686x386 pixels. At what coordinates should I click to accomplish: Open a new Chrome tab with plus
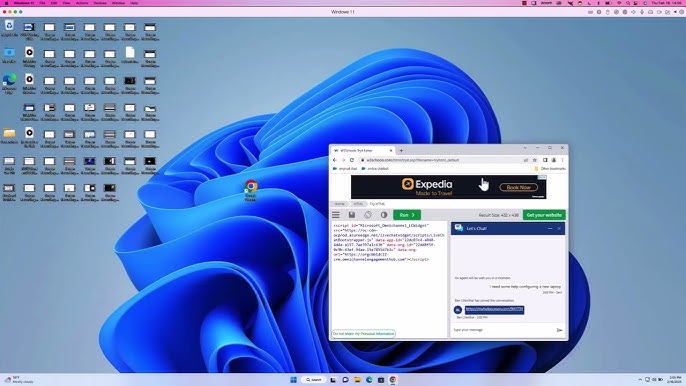pos(401,150)
